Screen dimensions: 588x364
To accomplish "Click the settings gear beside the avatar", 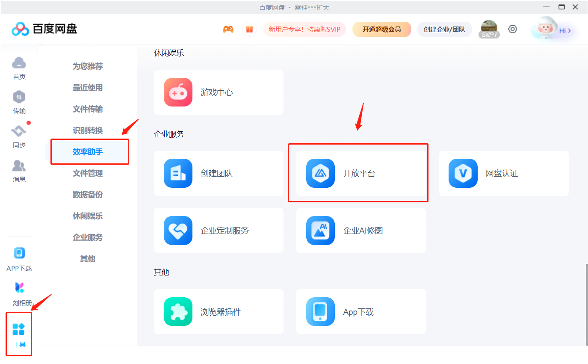I will tap(513, 29).
